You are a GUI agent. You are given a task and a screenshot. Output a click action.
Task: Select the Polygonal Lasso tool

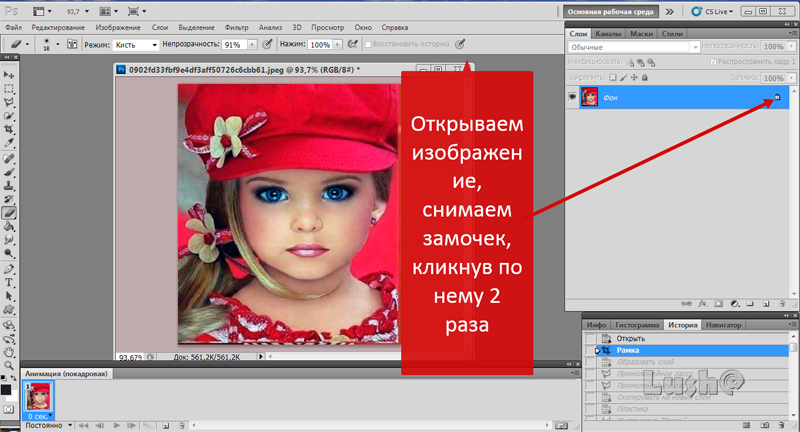9,102
